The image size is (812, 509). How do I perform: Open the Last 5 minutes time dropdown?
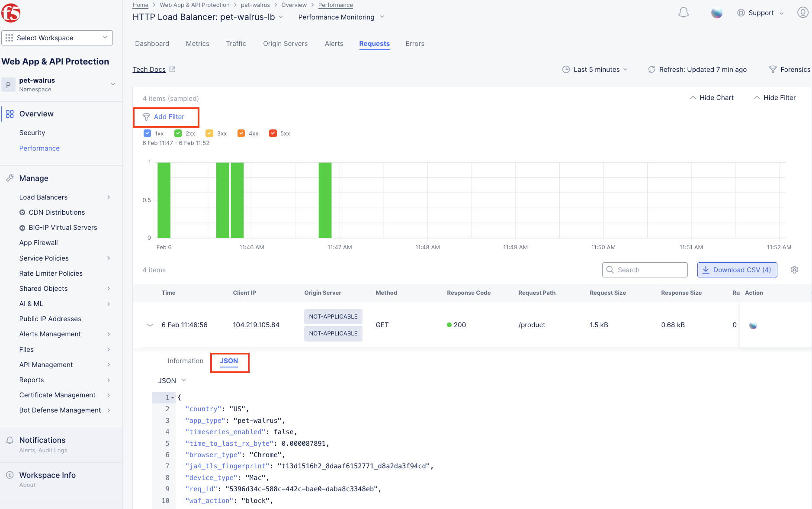(x=595, y=70)
